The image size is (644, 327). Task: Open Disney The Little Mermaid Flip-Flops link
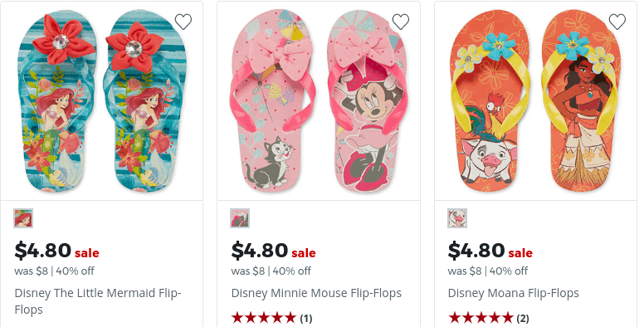[x=98, y=301]
